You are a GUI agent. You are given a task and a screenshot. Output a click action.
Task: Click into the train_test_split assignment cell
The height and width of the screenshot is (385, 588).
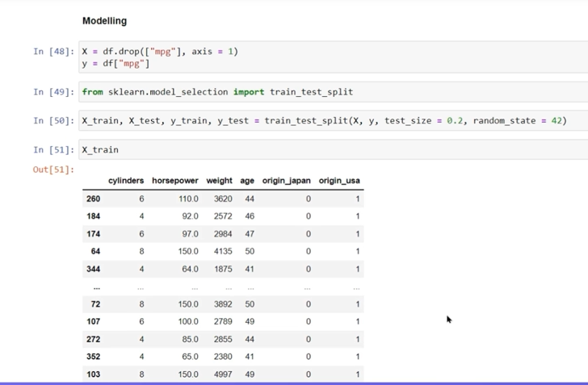pos(323,121)
